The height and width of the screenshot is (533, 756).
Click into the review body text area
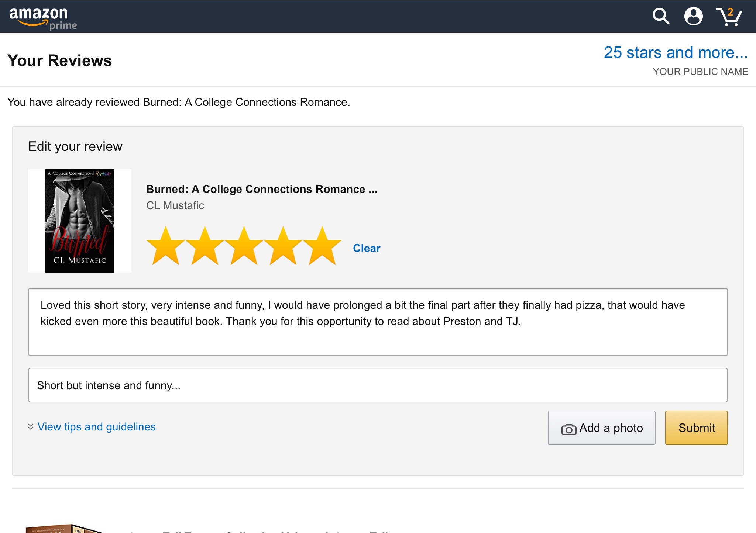coord(378,322)
